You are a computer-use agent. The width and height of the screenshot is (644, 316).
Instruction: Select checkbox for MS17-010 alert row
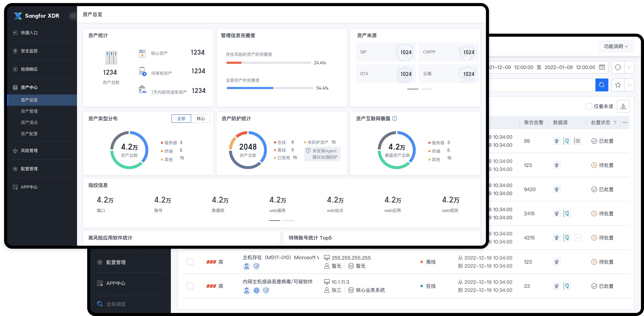point(190,262)
